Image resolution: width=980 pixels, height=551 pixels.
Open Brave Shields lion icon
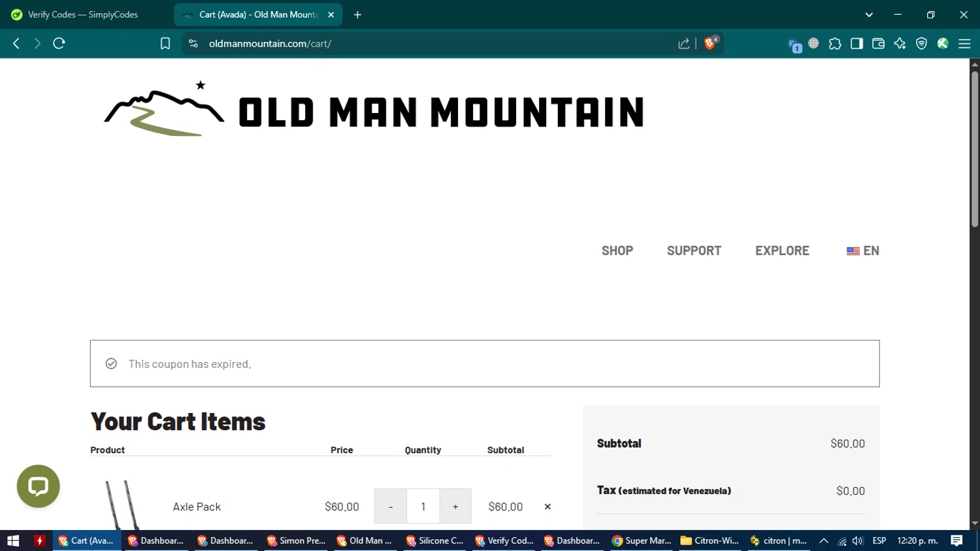point(711,43)
